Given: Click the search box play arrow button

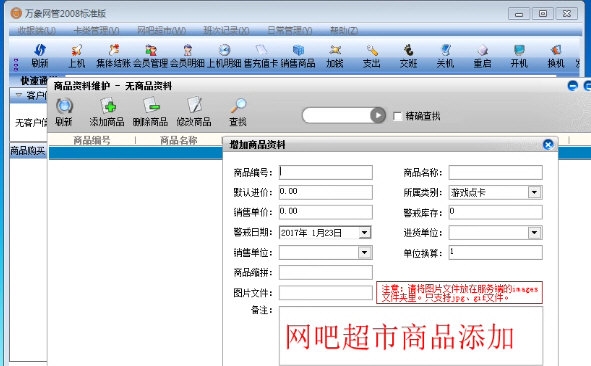Looking at the screenshot, I should [x=378, y=115].
